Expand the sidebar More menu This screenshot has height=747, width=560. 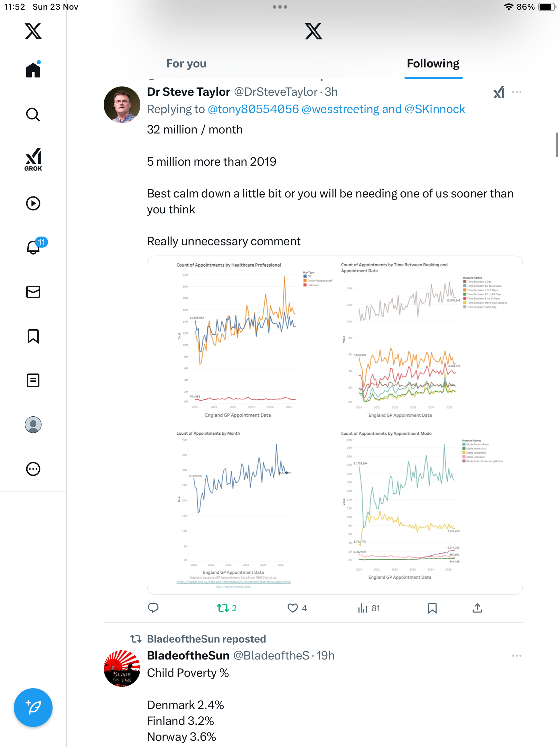(33, 469)
